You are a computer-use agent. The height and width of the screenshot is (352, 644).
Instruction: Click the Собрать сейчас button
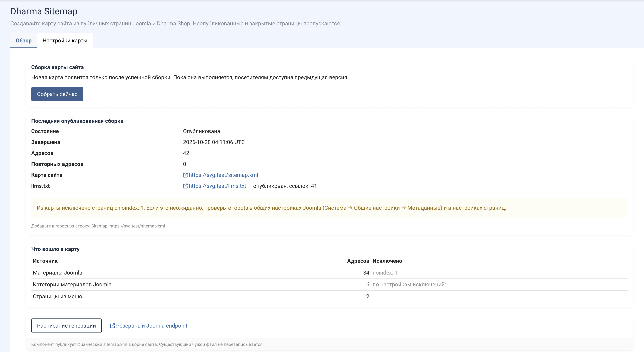(57, 94)
